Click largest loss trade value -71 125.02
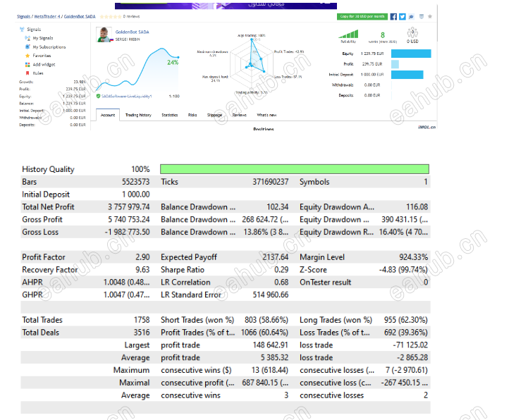Image resolution: width=528 pixels, height=420 pixels. [x=410, y=345]
